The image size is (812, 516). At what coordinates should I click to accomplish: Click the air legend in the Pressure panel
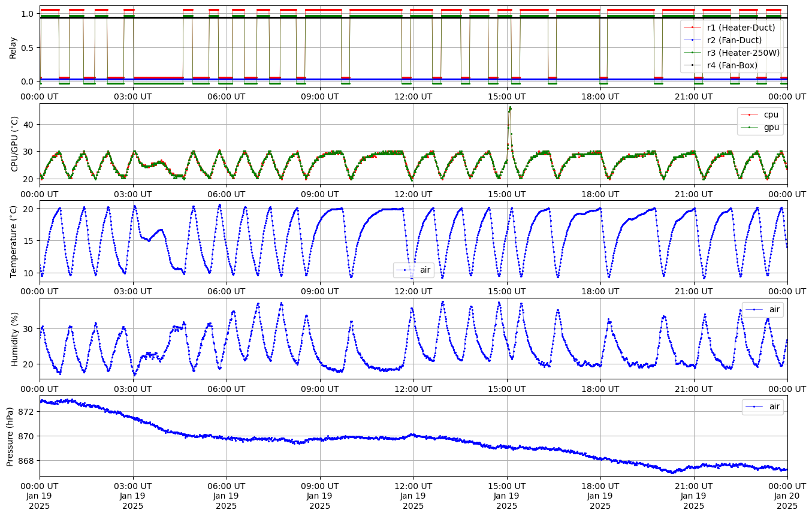click(763, 406)
